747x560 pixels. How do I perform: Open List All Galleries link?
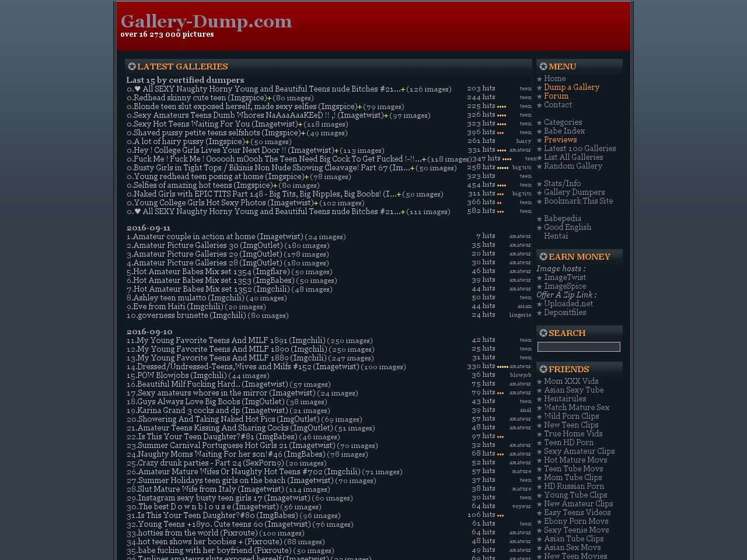573,157
